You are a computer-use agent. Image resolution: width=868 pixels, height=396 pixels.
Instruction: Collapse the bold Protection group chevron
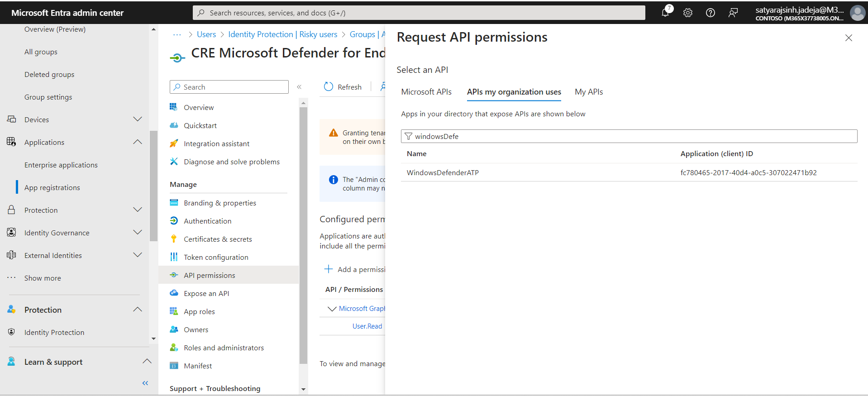[x=138, y=309]
